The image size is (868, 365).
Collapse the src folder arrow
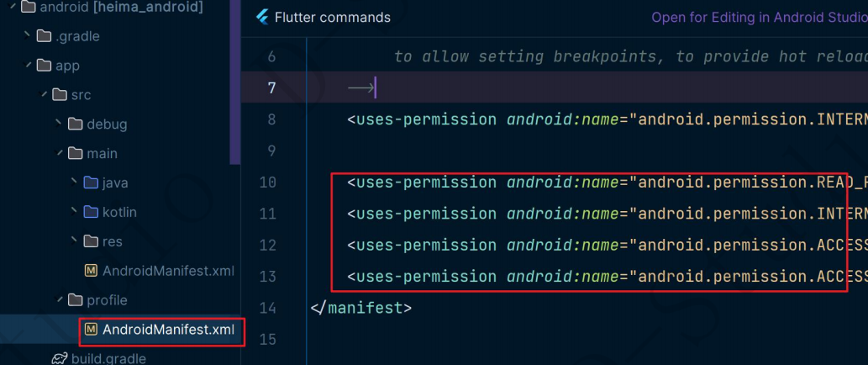(x=44, y=95)
